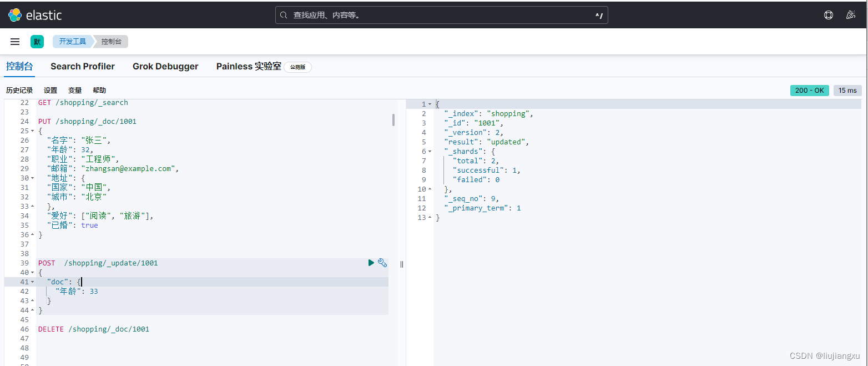868x366 pixels.
Task: Focus the global search field
Action: (x=441, y=15)
